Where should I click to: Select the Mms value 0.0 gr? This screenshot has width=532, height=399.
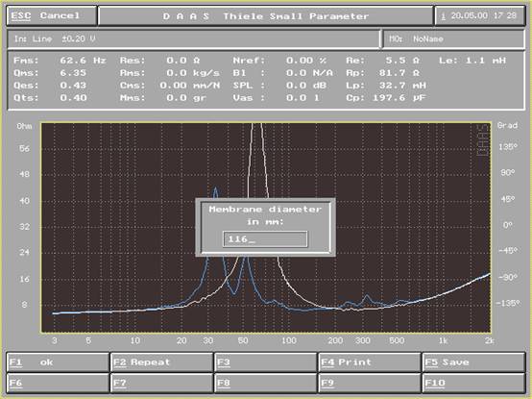[x=186, y=98]
